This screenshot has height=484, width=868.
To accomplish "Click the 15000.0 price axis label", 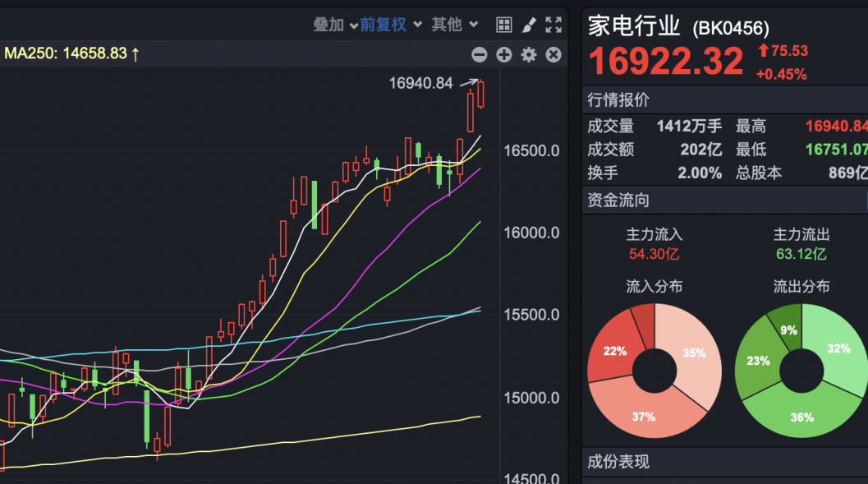I will pyautogui.click(x=531, y=398).
